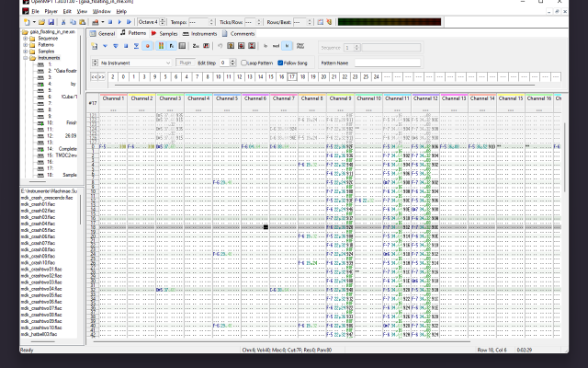Stop song playback with the square icon
The image size is (588, 368).
110,22
